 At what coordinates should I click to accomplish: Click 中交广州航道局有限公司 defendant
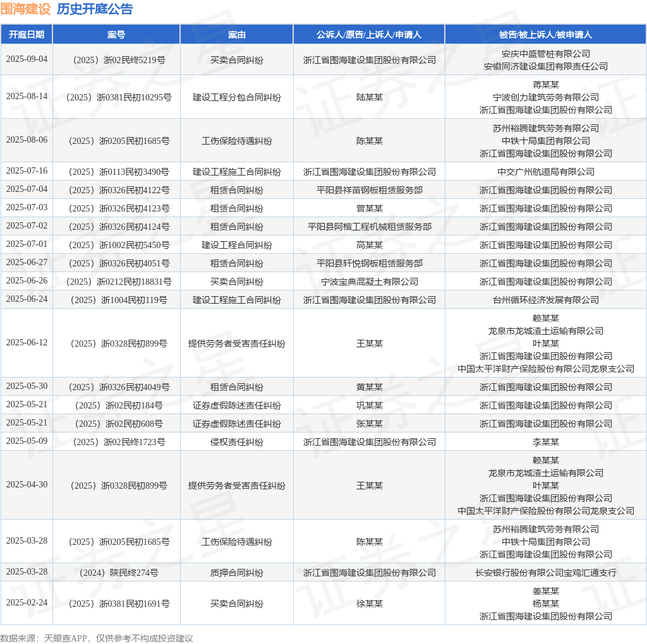(x=545, y=172)
